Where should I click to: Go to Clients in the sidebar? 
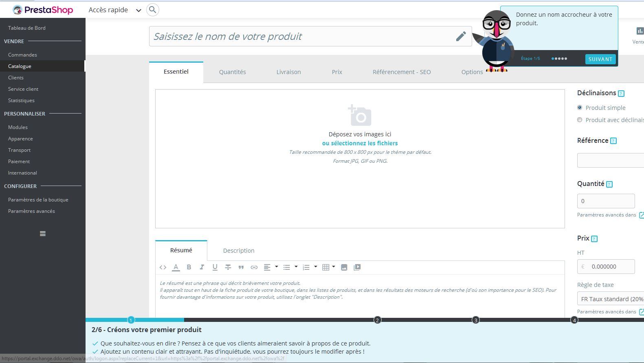16,78
